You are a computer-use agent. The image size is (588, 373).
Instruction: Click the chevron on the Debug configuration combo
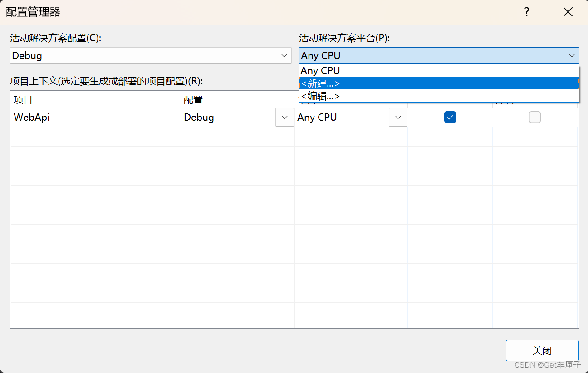coord(284,55)
